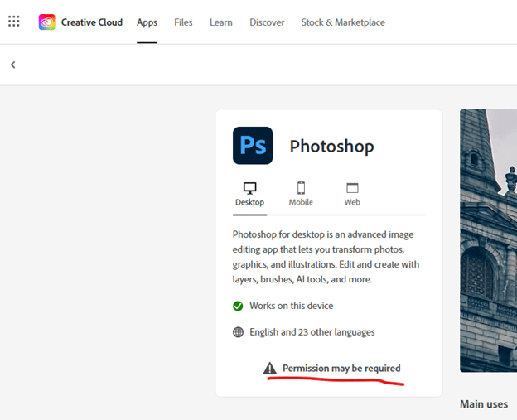Select the Desktop platform tab

pos(249,195)
